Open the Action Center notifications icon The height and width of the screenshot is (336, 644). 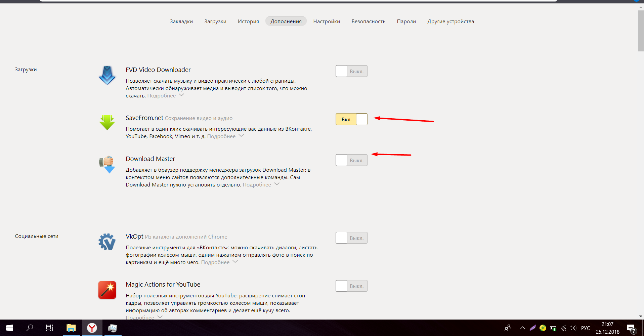point(631,328)
